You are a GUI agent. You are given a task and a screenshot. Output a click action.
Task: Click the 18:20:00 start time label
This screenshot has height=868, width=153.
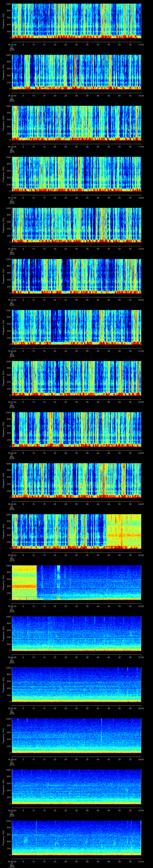(x=12, y=351)
